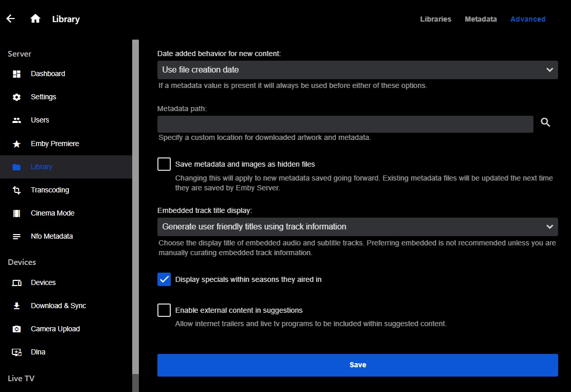
Task: Open the embedded track title display dropdown
Action: [358, 226]
